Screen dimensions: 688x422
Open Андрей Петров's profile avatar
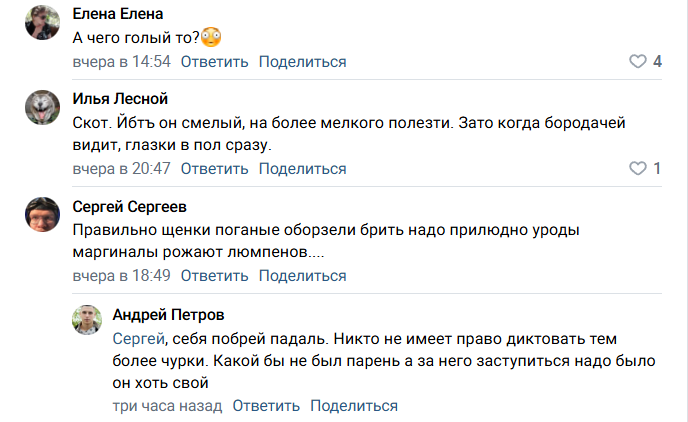[x=89, y=320]
